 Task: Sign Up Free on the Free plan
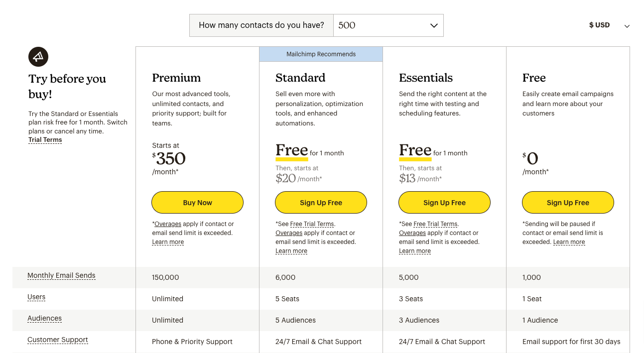(x=568, y=202)
